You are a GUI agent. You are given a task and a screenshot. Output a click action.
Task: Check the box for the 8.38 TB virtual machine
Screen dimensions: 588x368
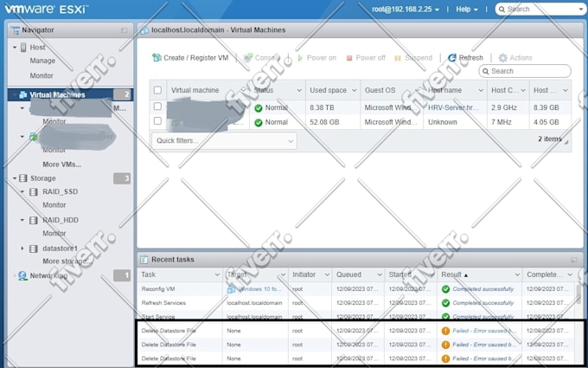coord(158,107)
